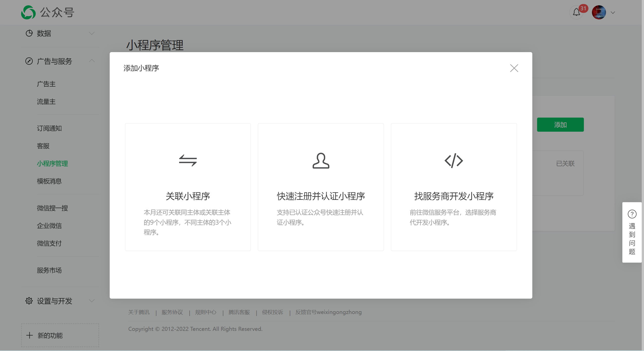Click the notification bell icon
The height and width of the screenshot is (351, 644).
(x=576, y=12)
